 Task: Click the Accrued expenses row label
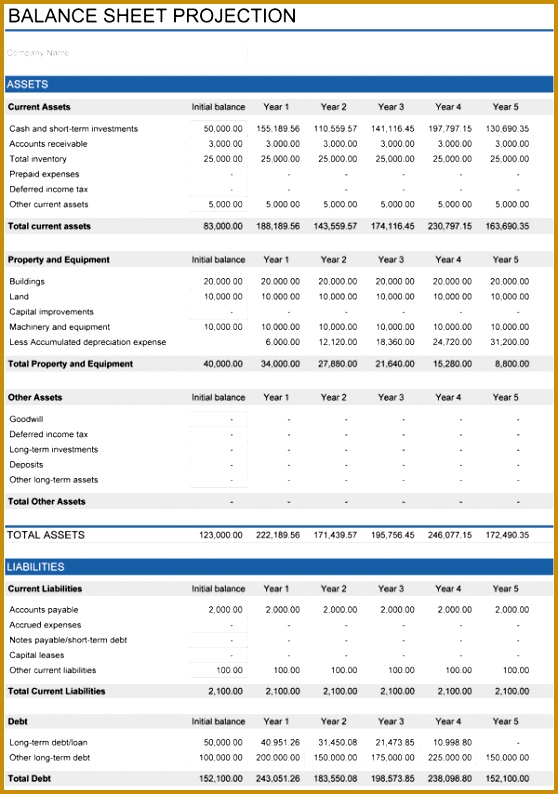click(45, 625)
